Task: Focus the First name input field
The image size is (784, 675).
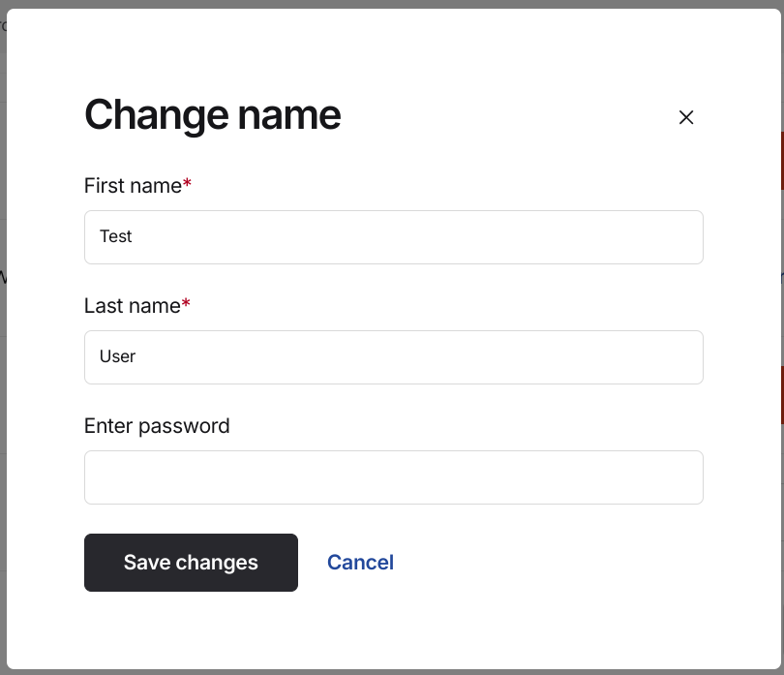Action: click(x=393, y=237)
